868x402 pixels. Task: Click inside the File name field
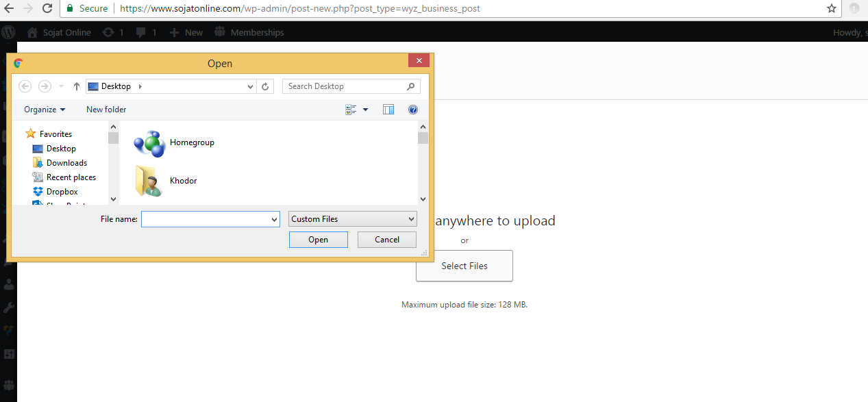coord(206,218)
